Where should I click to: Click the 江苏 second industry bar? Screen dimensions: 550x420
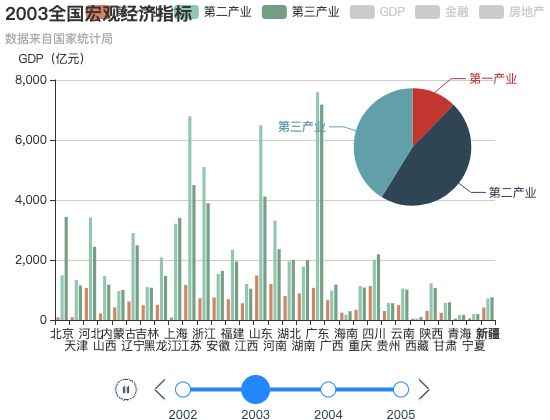click(190, 218)
